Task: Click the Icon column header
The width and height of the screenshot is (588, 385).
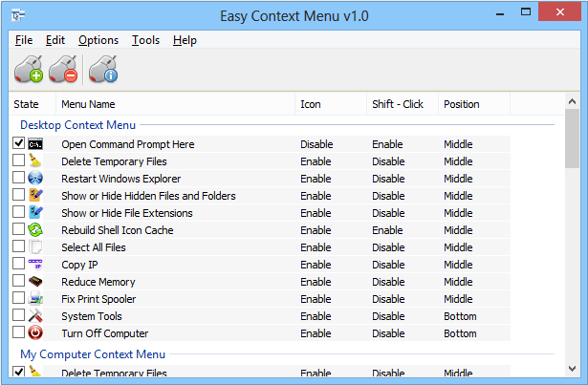Action: pos(331,104)
